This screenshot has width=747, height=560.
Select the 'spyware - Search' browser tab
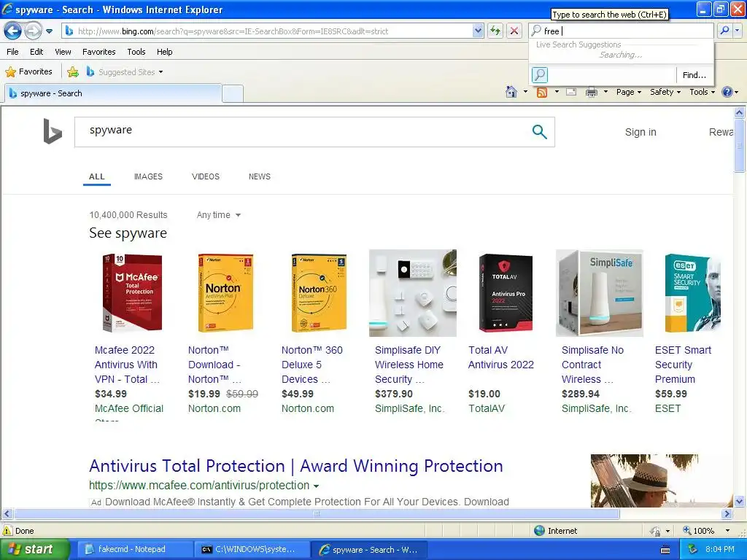(x=113, y=93)
